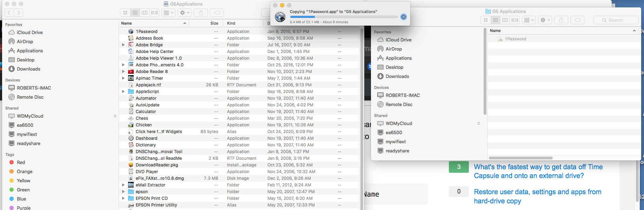Open Applications in the source window sidebar

click(30, 51)
